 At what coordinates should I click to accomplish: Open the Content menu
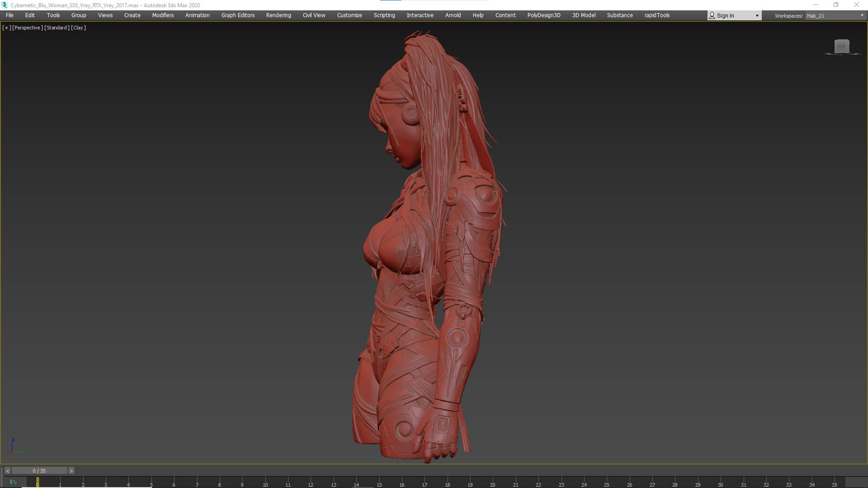click(505, 15)
